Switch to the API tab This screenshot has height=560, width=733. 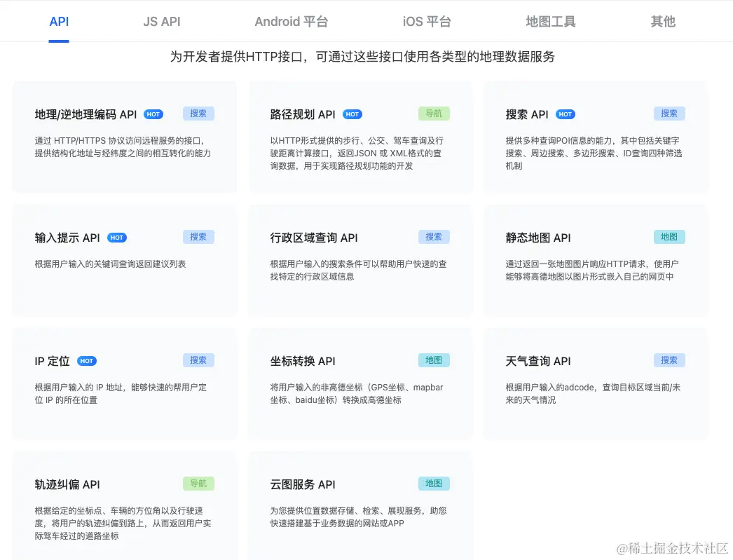(x=59, y=22)
